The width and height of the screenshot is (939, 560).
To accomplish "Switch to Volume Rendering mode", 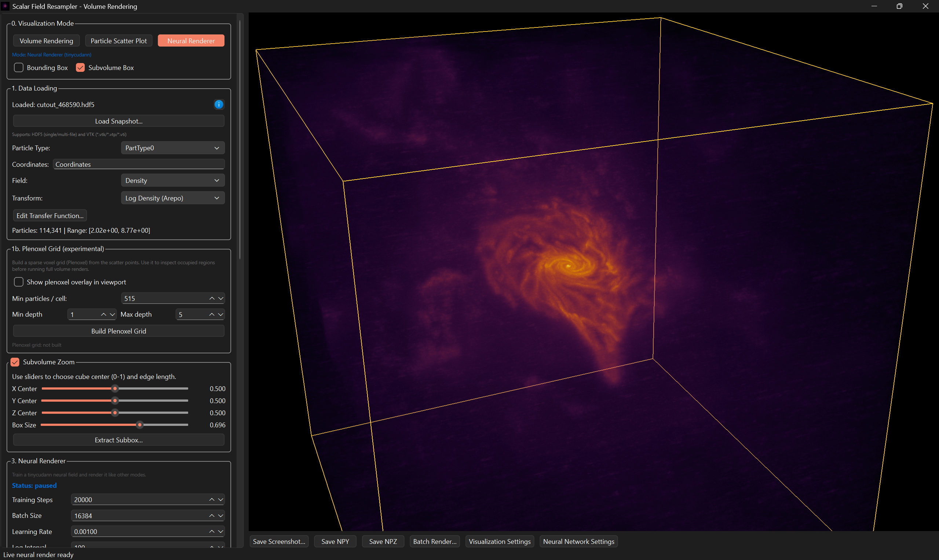I will pos(46,41).
